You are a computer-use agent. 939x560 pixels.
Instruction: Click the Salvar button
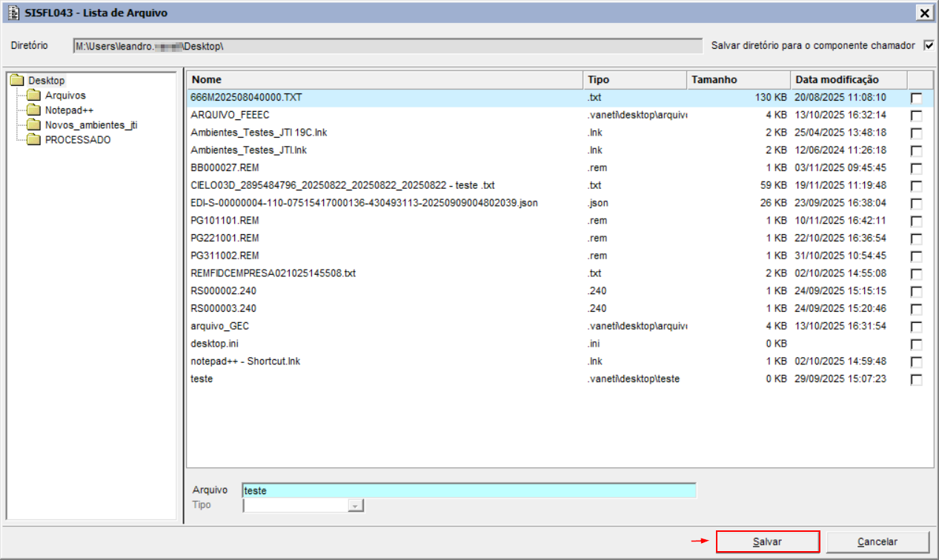tap(767, 541)
